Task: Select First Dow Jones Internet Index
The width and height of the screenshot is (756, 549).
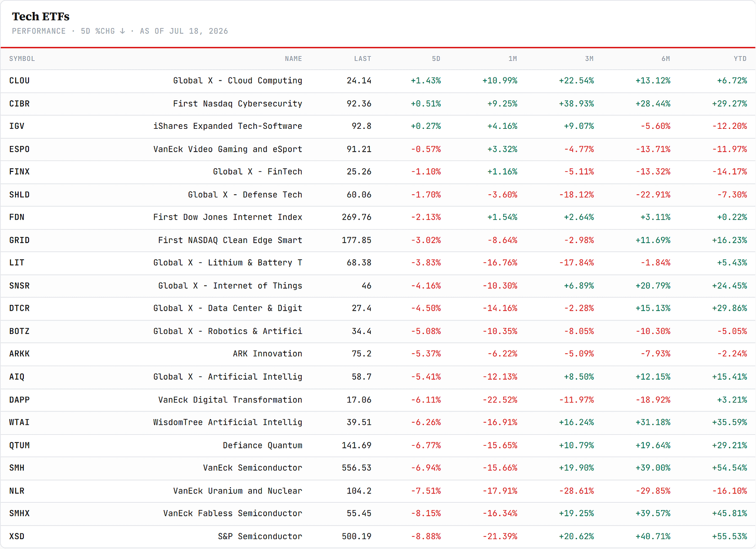Action: [228, 217]
